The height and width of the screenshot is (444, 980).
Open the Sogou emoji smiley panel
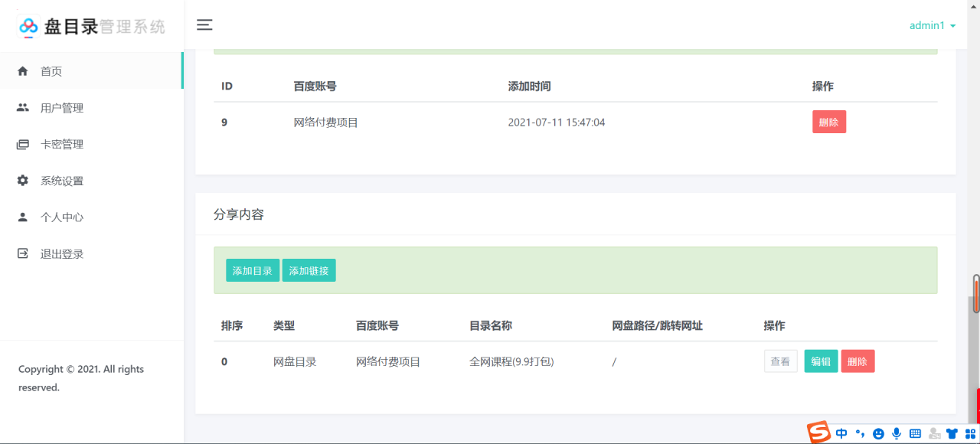(878, 434)
